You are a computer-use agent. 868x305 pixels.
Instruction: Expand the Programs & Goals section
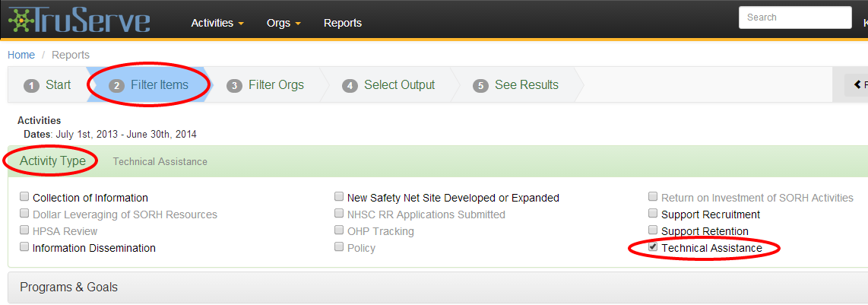click(68, 288)
